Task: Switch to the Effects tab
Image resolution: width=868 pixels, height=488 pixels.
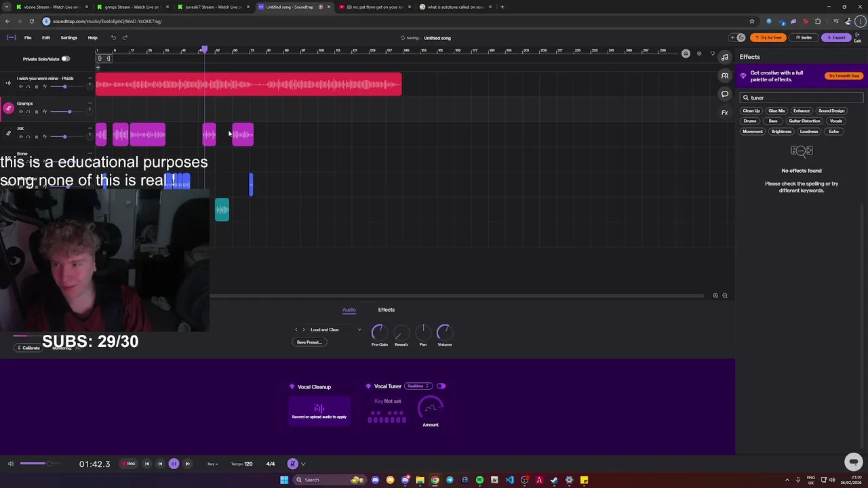Action: [x=386, y=310]
